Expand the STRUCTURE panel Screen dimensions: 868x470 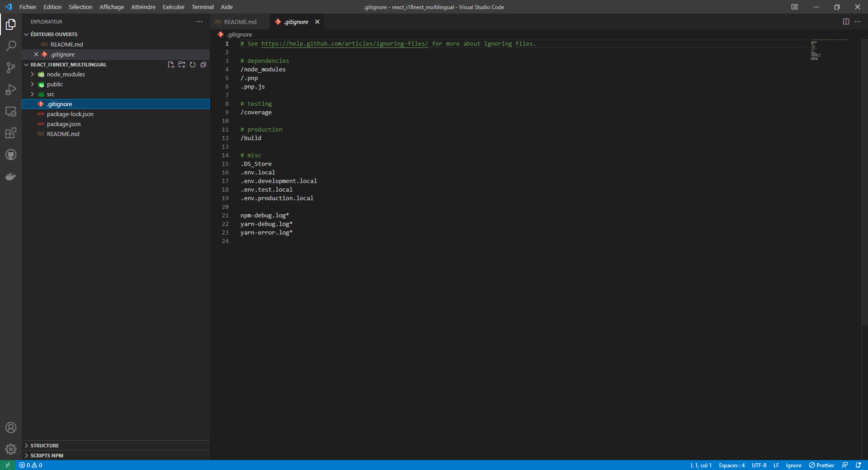pyautogui.click(x=116, y=446)
